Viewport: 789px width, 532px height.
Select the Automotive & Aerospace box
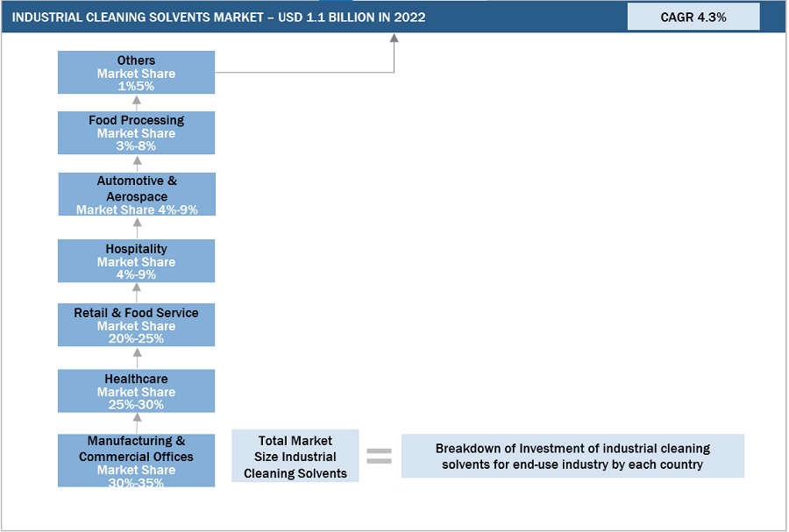coord(136,195)
